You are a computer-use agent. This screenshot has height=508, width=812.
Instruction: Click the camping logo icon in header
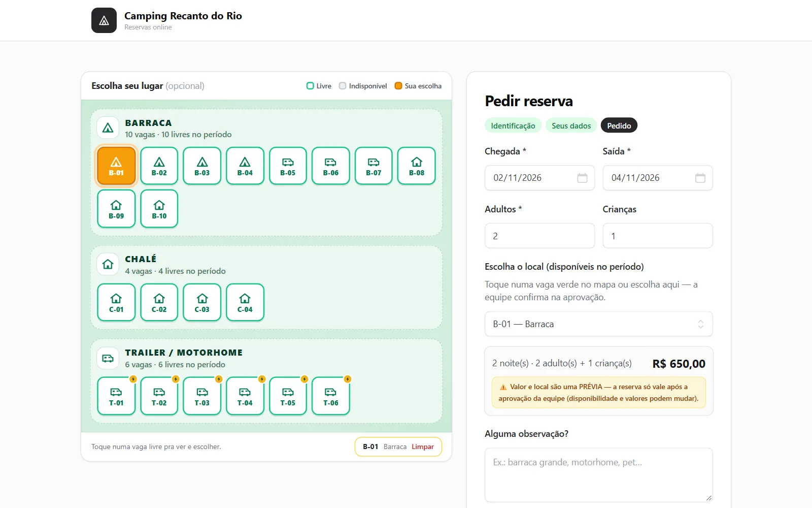click(104, 20)
